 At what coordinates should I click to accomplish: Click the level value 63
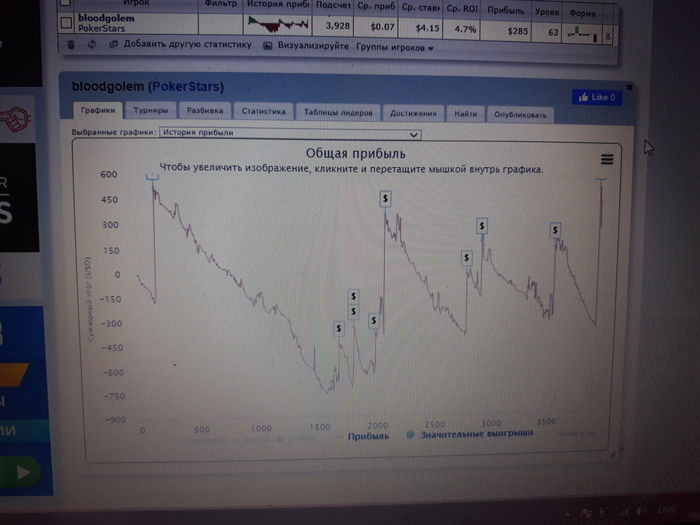[553, 32]
